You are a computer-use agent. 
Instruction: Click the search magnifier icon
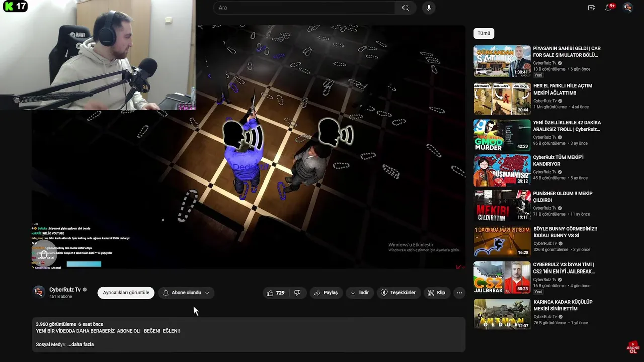coord(406,8)
